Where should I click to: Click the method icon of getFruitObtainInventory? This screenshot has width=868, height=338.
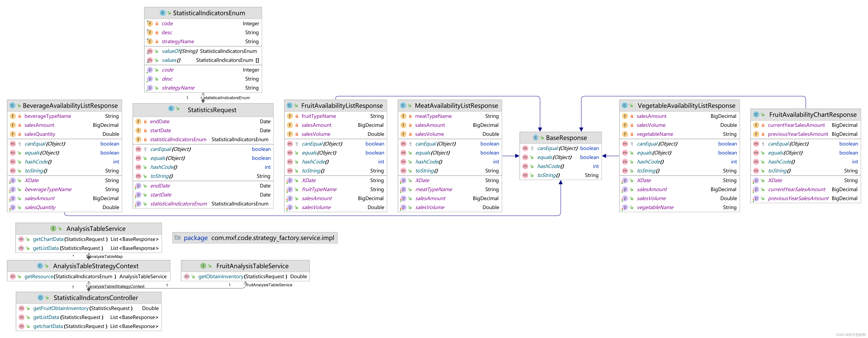[22, 308]
